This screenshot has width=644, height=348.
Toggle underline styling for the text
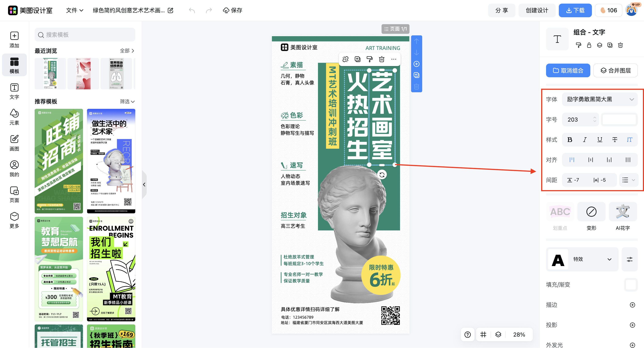coord(600,140)
